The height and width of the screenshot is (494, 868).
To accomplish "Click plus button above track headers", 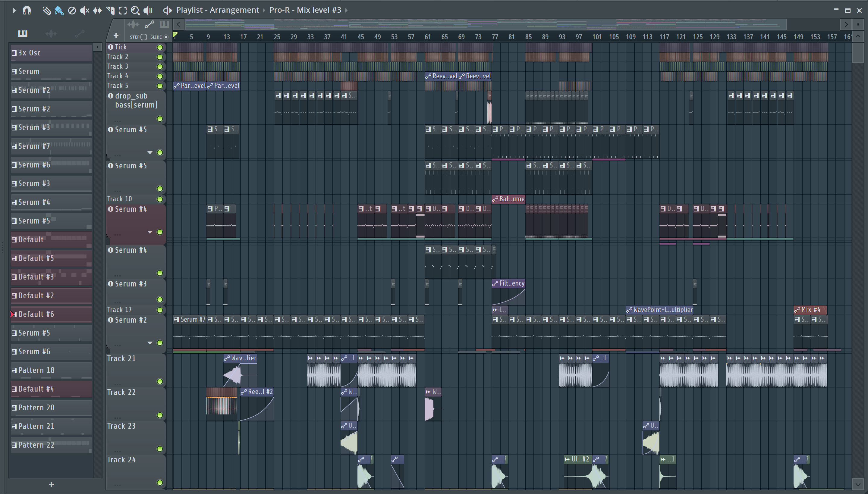I will coord(116,35).
